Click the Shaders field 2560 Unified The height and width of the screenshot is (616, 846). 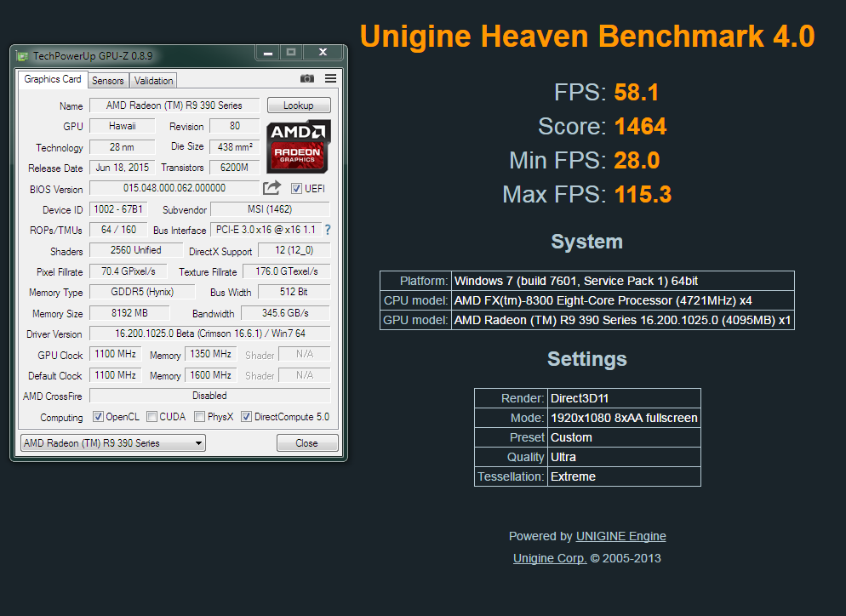coord(136,250)
